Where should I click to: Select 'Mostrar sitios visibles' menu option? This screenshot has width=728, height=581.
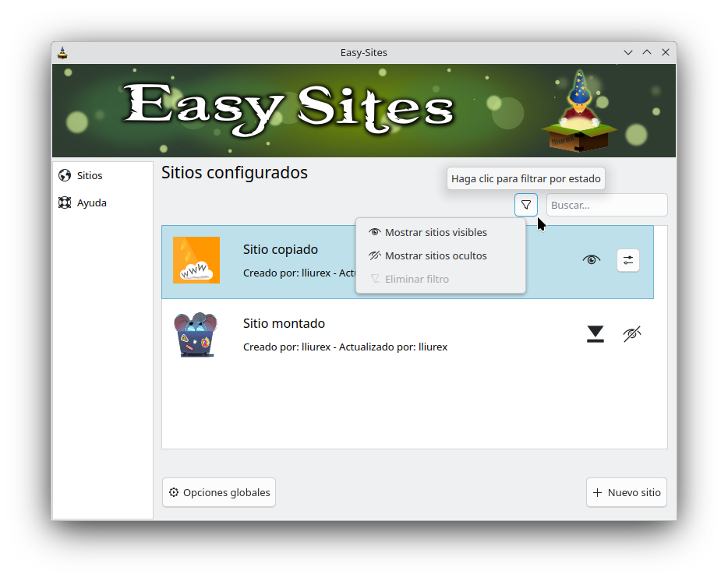435,232
